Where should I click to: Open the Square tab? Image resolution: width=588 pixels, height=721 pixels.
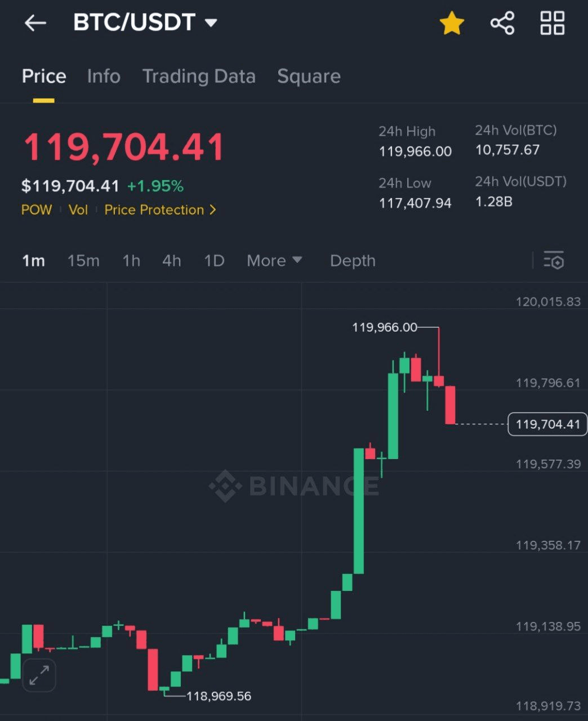pos(309,77)
